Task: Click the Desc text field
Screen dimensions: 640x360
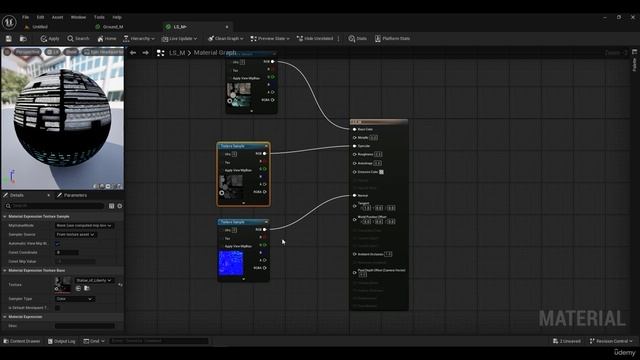Action: pyautogui.click(x=85, y=326)
